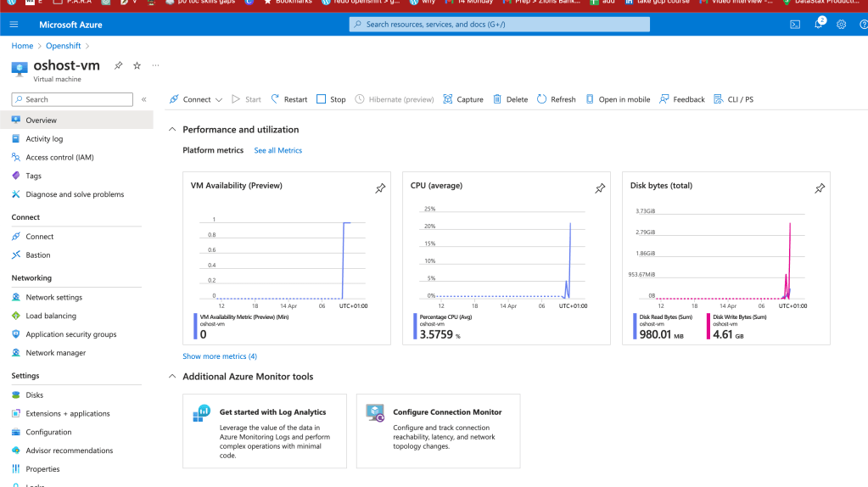Click the Virtual machine subtitle text
The height and width of the screenshot is (487, 868).
coord(57,79)
